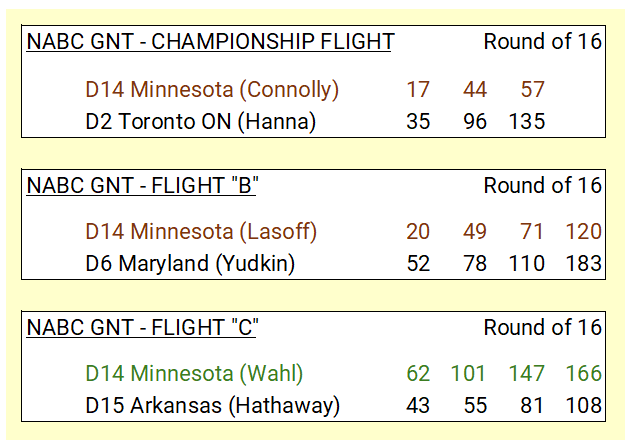Click Hanna's second quarter score 96
Viewport: 630px width, 442px height.
[475, 122]
